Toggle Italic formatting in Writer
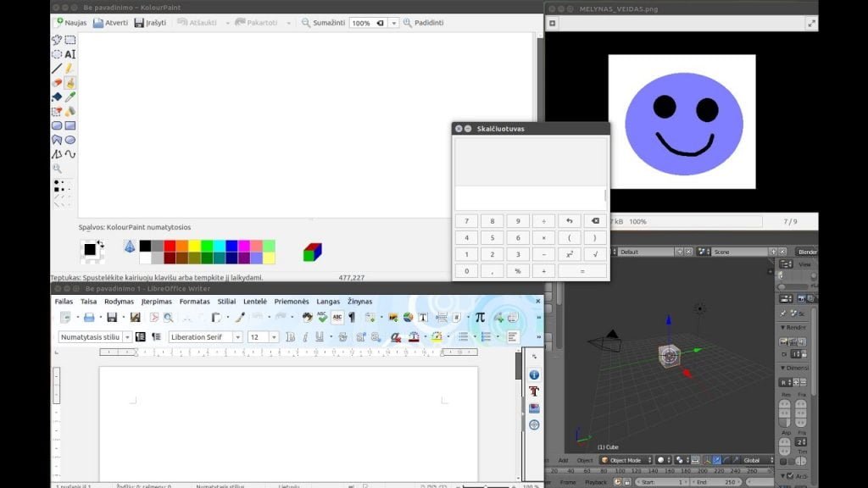 [x=305, y=337]
